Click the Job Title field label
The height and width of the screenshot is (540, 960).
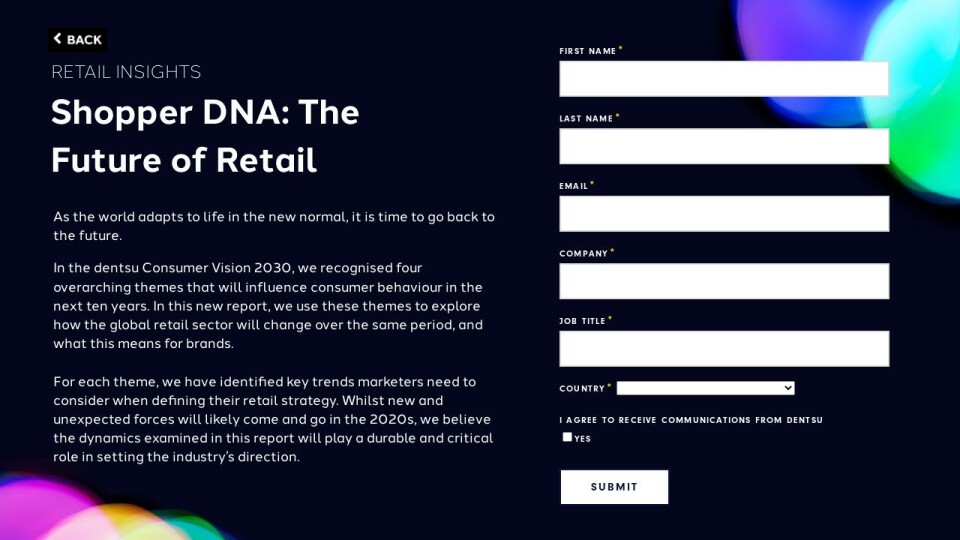[583, 321]
